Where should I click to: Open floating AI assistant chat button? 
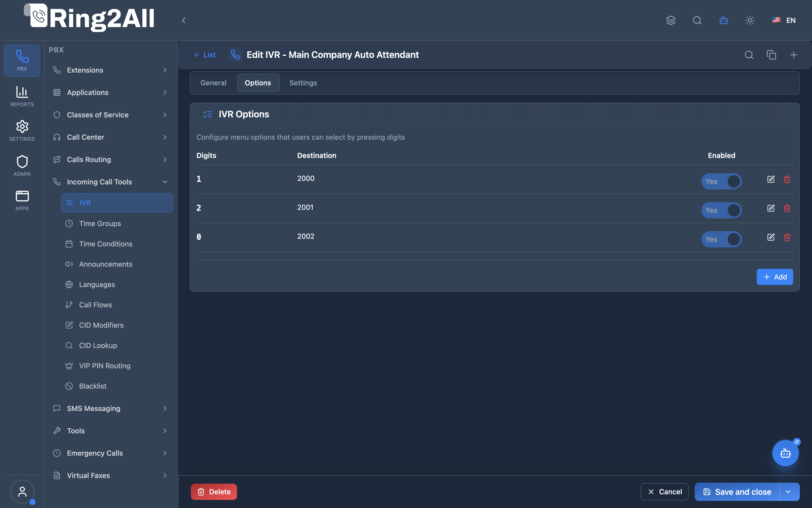(786, 453)
